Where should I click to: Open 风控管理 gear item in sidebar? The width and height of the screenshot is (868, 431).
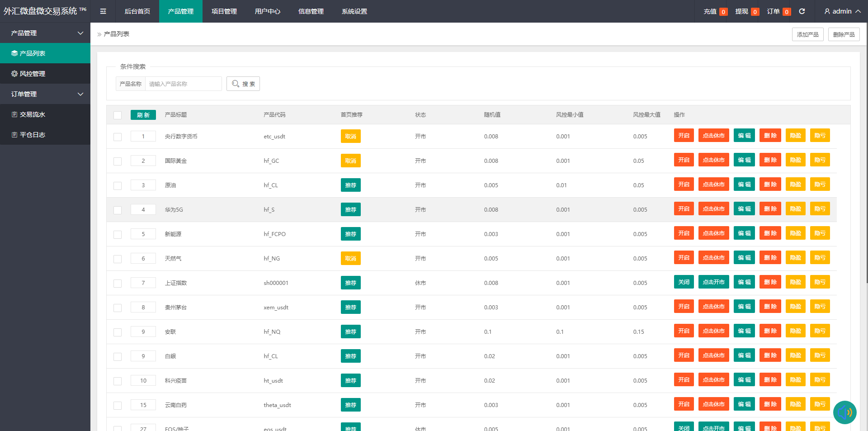(33, 74)
